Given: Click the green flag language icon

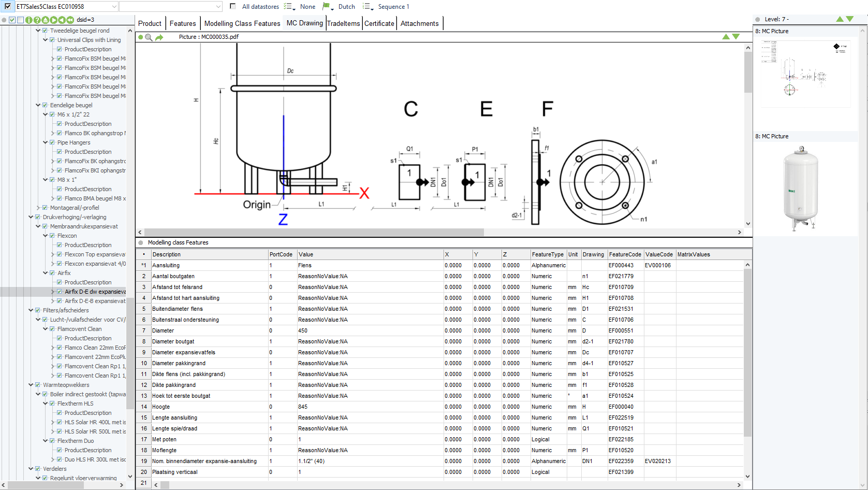Looking at the screenshot, I should tap(326, 6).
